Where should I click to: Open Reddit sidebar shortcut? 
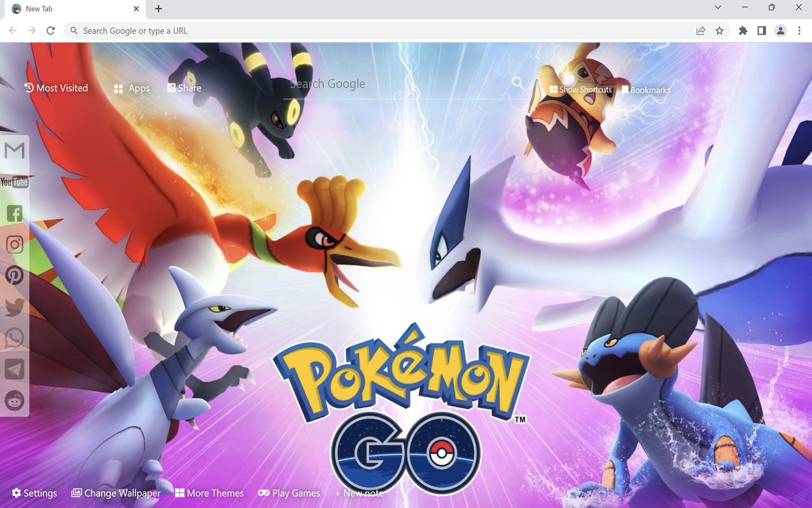pos(15,401)
